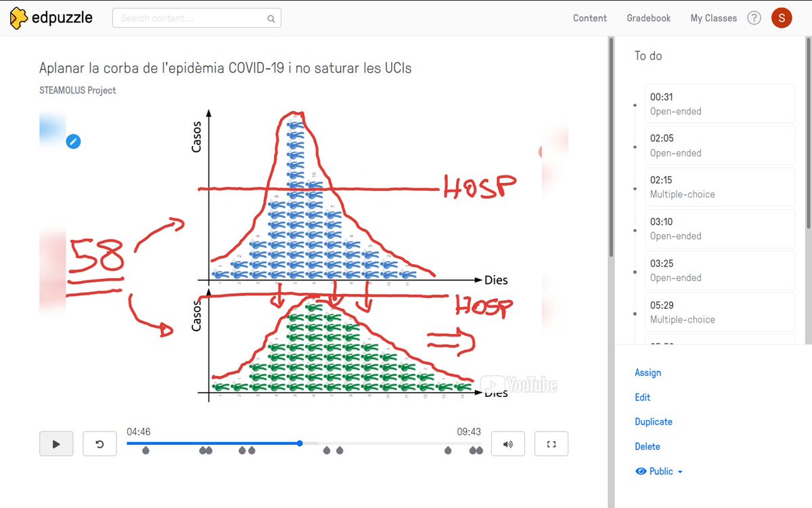Play the video
This screenshot has width=812, height=508.
tap(56, 444)
